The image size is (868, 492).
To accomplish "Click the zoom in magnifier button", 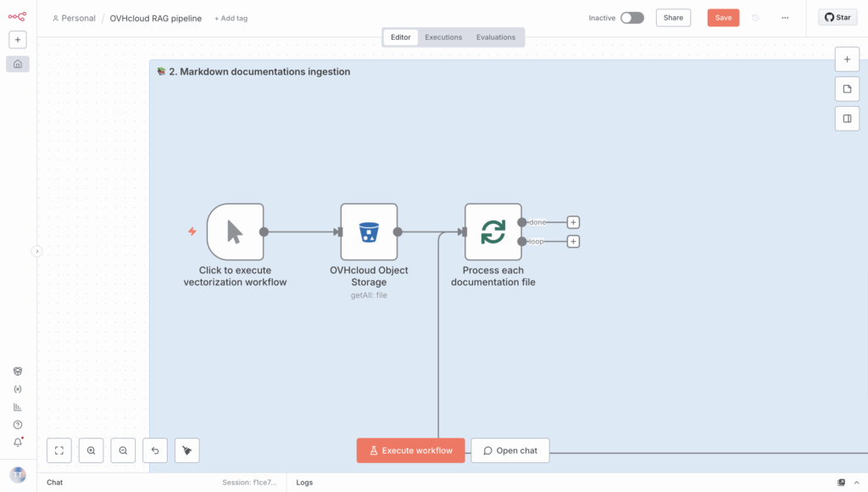I will 91,450.
